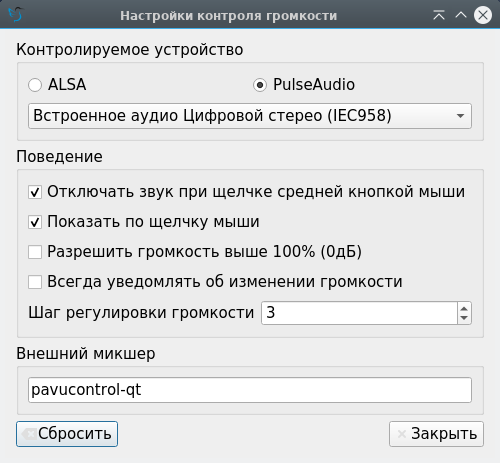The width and height of the screenshot is (500, 463).
Task: Open the audio device dropdown list
Action: [250, 116]
